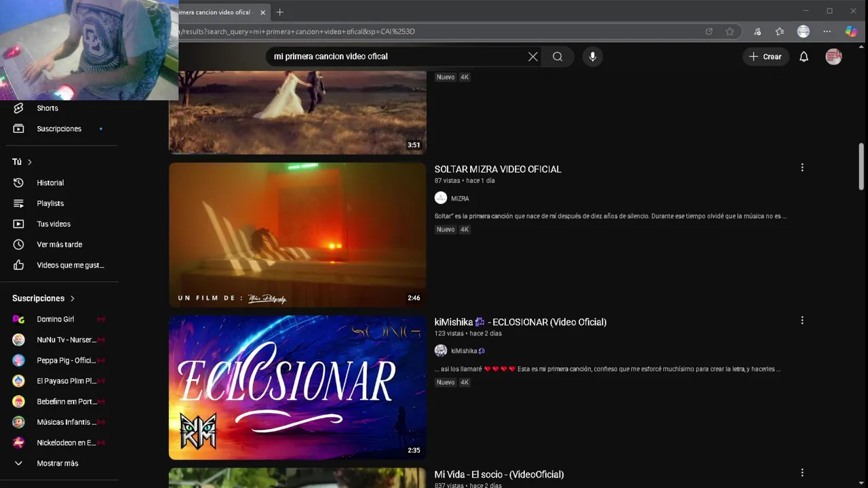
Task: Open Mi Vida - El socio title
Action: click(499, 474)
